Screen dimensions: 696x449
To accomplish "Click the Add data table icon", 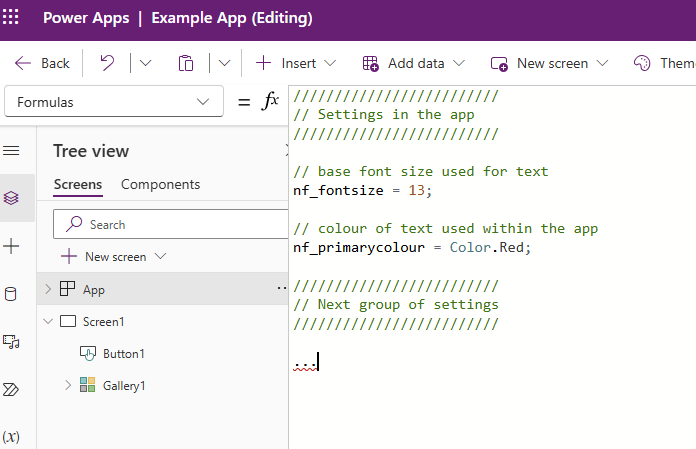I will [x=371, y=63].
